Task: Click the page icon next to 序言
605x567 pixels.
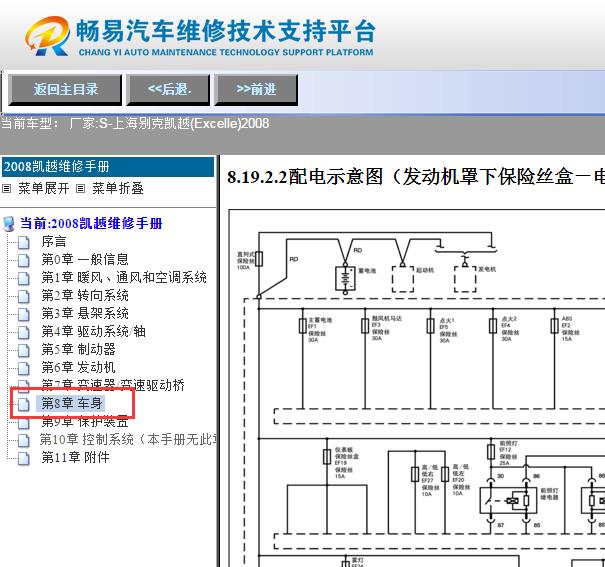Action: [24, 243]
